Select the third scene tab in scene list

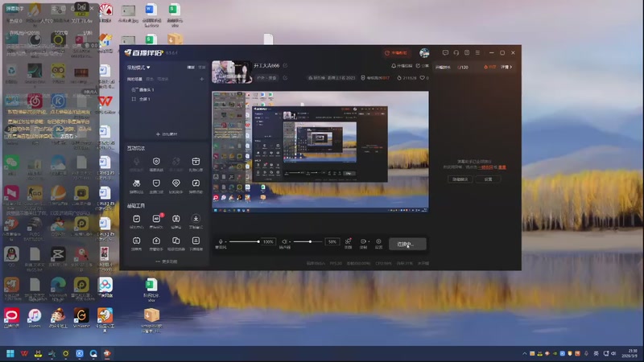(x=163, y=79)
